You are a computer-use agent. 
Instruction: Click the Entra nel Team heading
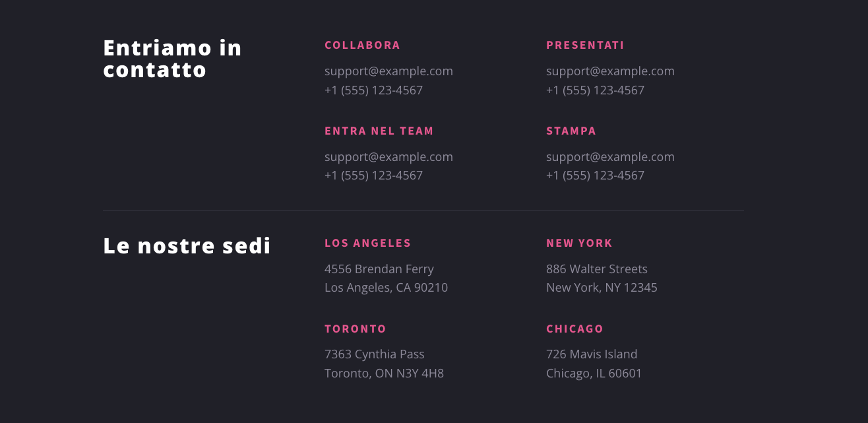pos(379,131)
